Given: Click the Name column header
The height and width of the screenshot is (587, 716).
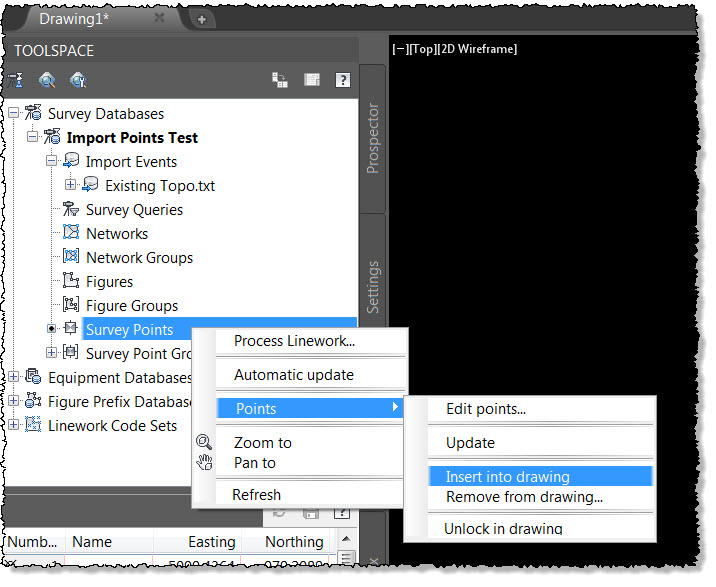Looking at the screenshot, I should pyautogui.click(x=109, y=541).
